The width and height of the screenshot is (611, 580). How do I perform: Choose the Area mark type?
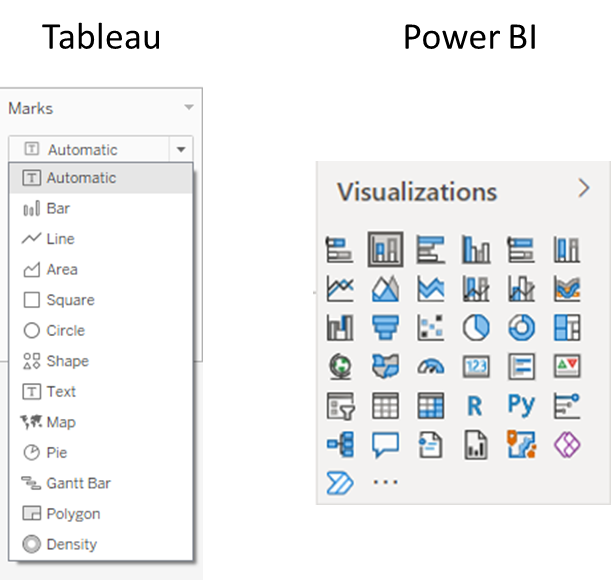(x=101, y=270)
